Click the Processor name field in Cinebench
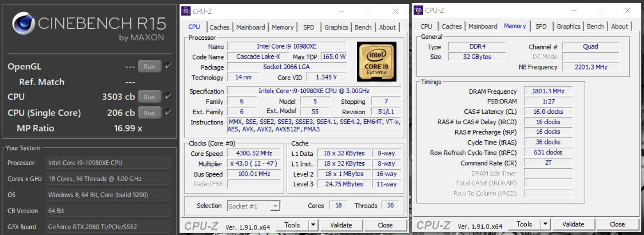Image resolution: width=644 pixels, height=235 pixels. [109, 163]
